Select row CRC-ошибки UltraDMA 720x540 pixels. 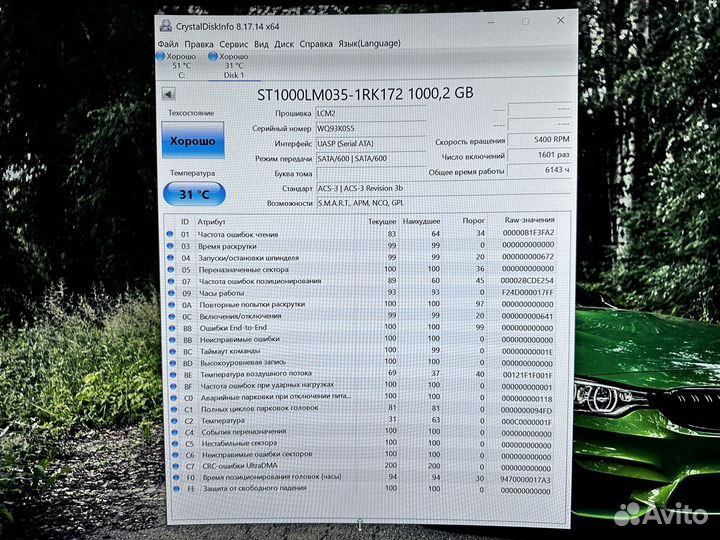[363, 467]
